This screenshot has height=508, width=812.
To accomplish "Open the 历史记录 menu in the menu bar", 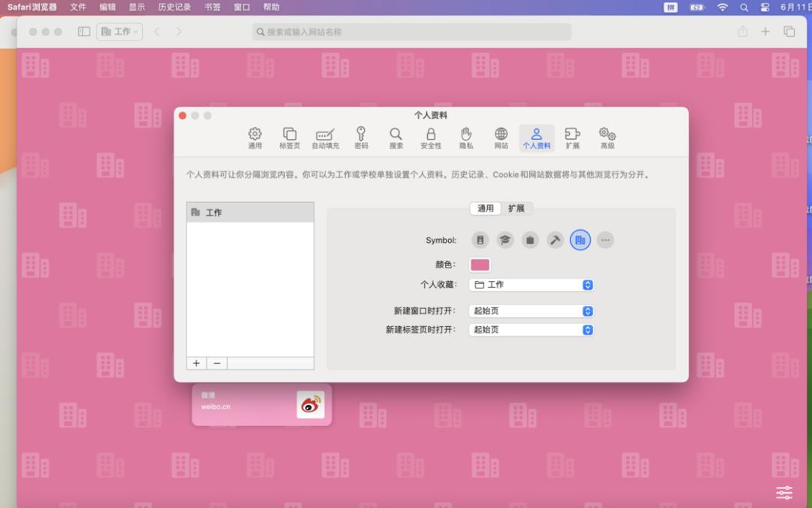I will click(x=174, y=8).
